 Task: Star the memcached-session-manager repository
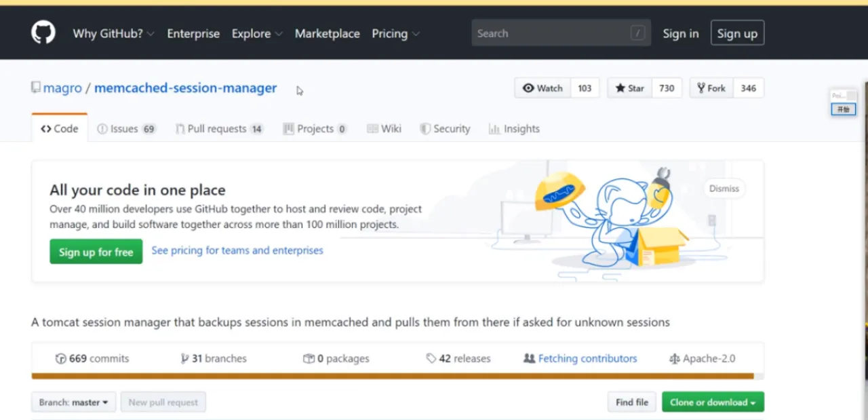pos(629,88)
